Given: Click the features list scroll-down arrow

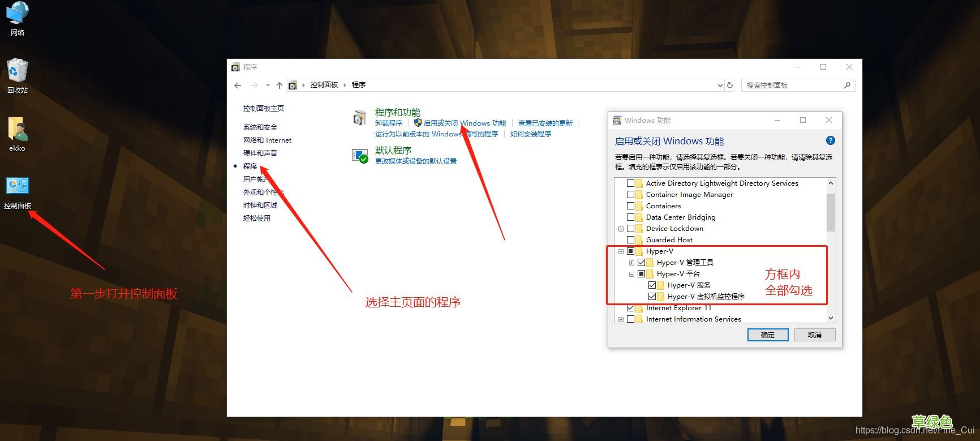Looking at the screenshot, I should [831, 318].
